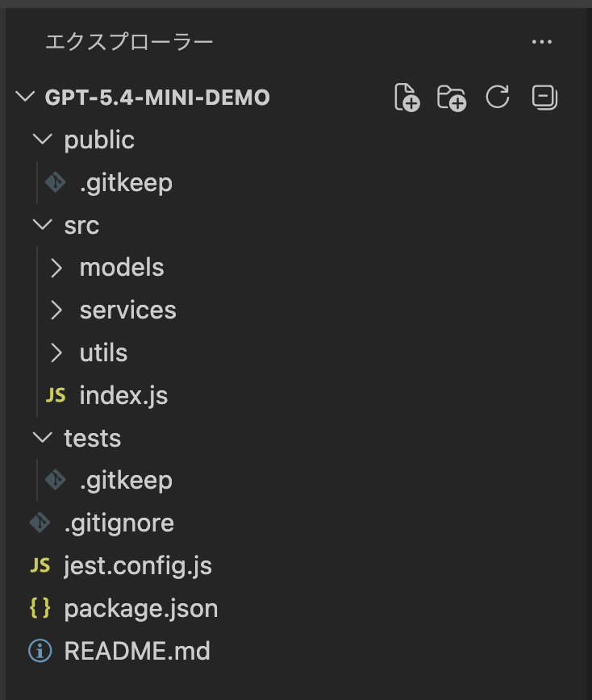The image size is (592, 700).
Task: Click the info icon beside README.md
Action: [x=40, y=651]
